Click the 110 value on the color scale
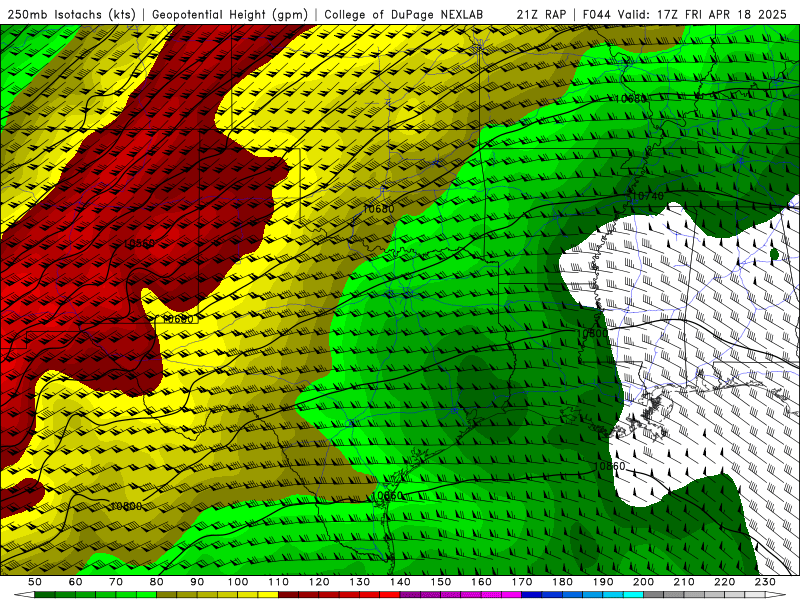Image resolution: width=800 pixels, height=600 pixels. (279, 582)
